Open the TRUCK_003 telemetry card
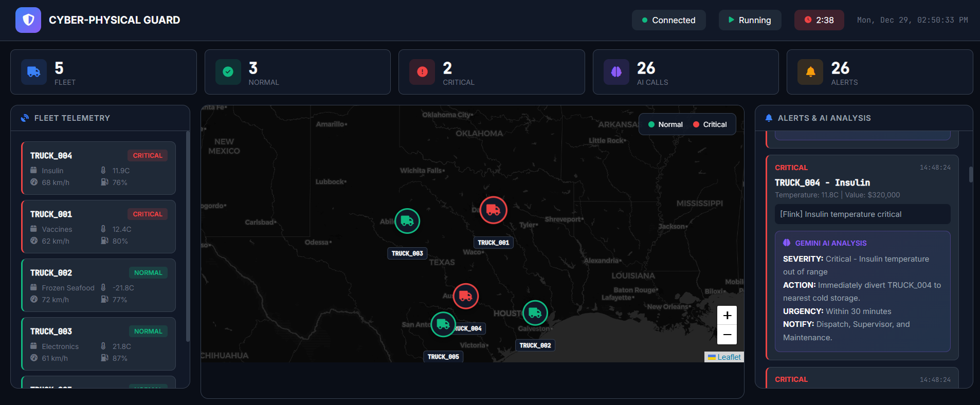Screen dimensions: 980x405 (x=98, y=344)
